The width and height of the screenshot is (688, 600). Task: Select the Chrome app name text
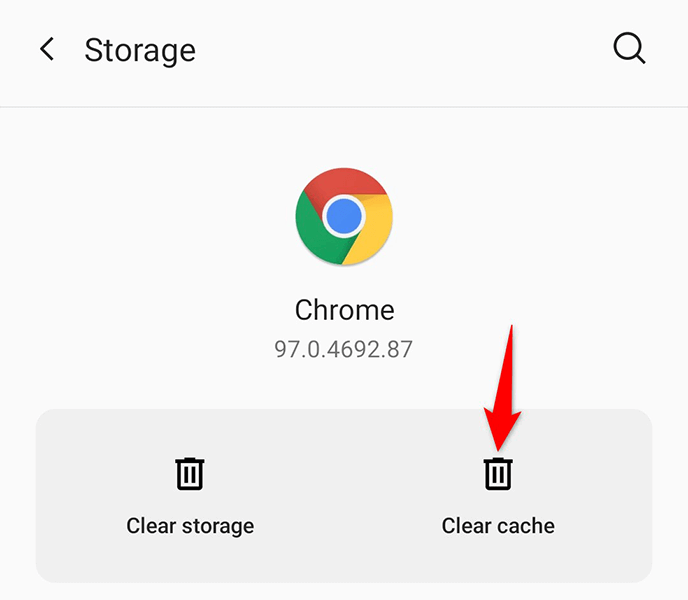tap(344, 309)
